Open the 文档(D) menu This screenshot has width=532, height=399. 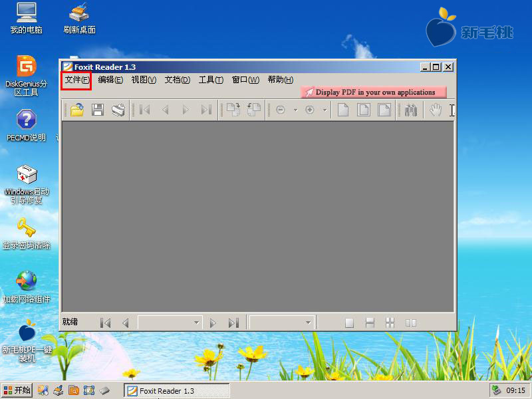[177, 80]
